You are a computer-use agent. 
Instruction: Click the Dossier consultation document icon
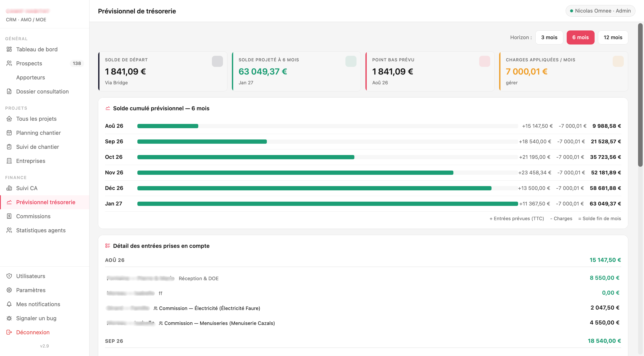coord(9,92)
